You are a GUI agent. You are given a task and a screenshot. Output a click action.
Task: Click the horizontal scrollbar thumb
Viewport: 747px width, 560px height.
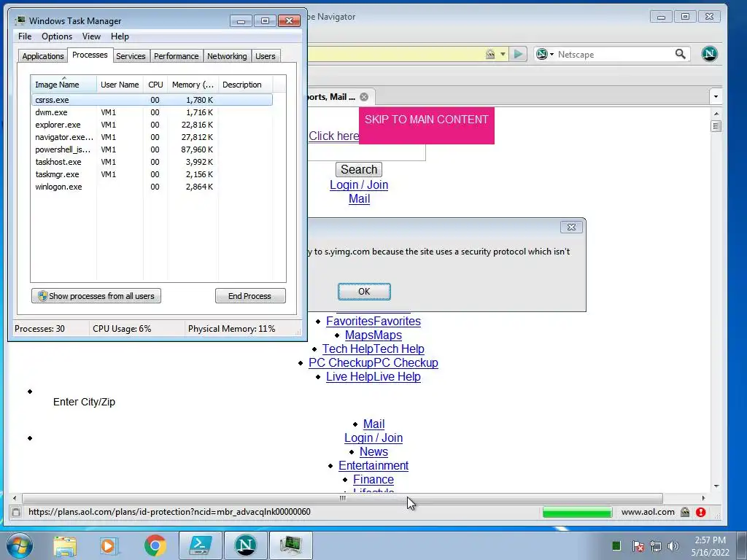tap(342, 498)
